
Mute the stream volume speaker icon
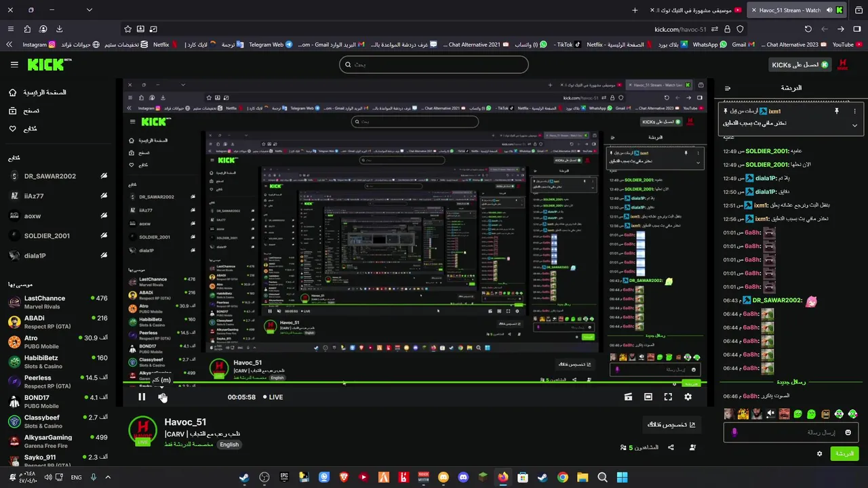point(162,397)
